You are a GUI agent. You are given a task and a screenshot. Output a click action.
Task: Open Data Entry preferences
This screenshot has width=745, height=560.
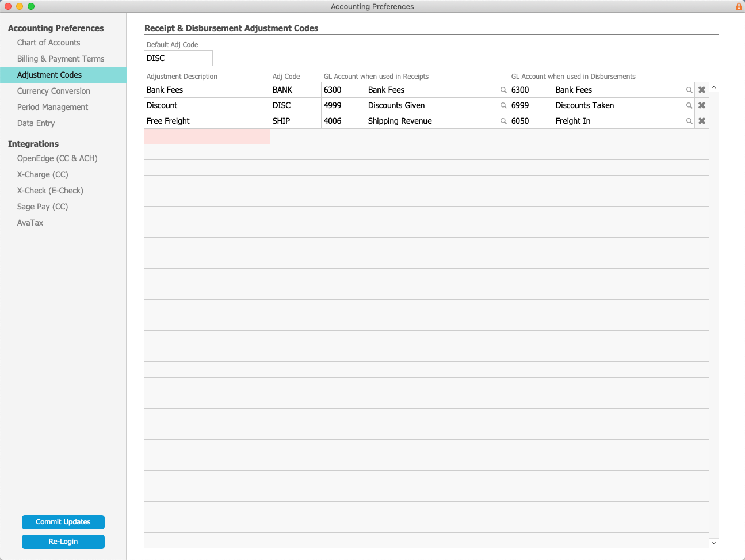pos(36,123)
